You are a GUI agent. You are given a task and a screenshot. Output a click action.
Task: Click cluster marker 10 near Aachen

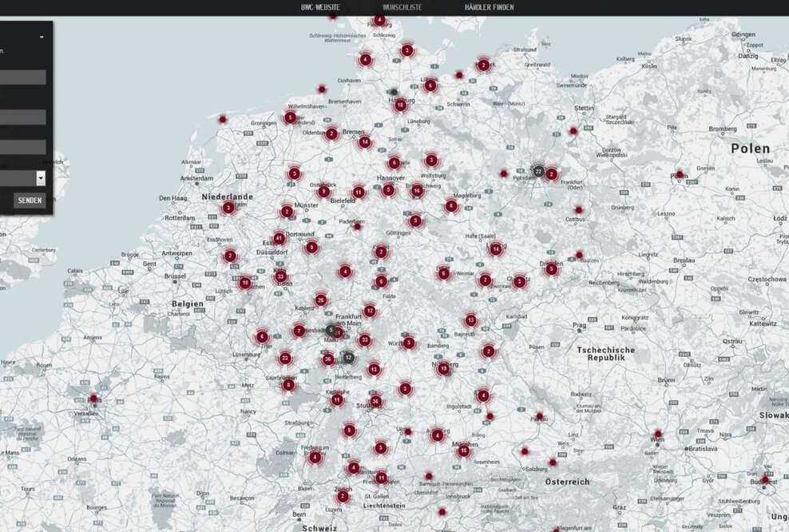coord(244,283)
